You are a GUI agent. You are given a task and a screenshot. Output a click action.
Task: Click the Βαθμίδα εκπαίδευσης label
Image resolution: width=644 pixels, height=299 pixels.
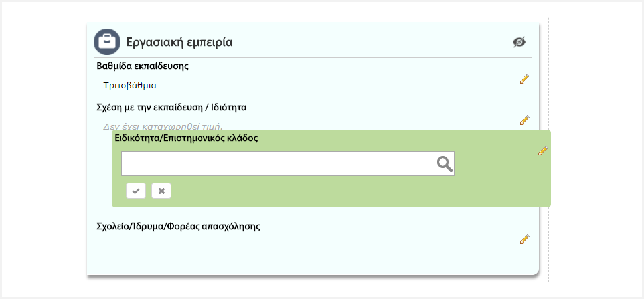143,66
